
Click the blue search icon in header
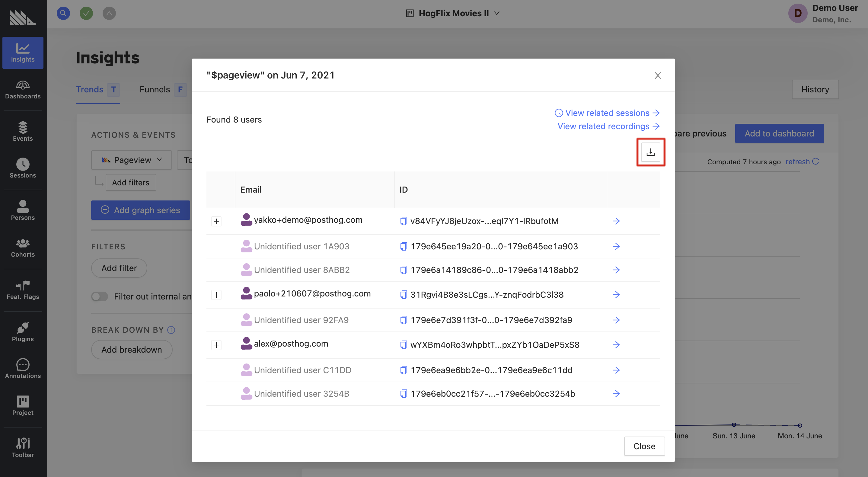(63, 13)
